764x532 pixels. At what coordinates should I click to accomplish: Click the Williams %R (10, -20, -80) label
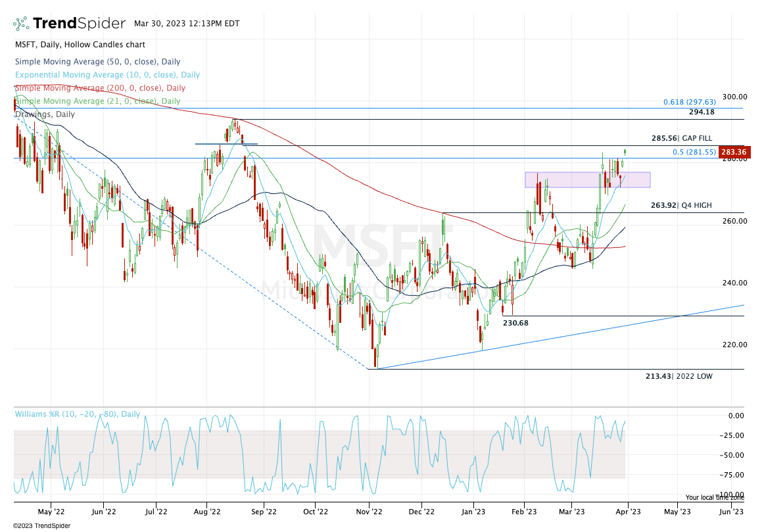pos(77,414)
